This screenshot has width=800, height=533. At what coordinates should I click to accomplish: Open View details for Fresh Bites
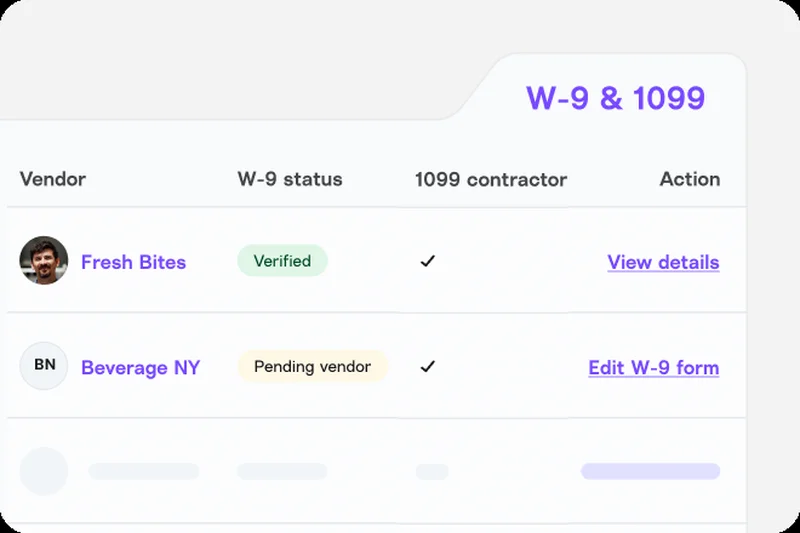[x=663, y=262]
